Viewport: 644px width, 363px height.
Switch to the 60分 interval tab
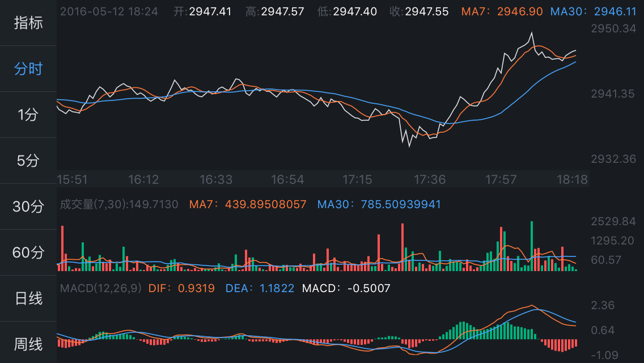(28, 252)
